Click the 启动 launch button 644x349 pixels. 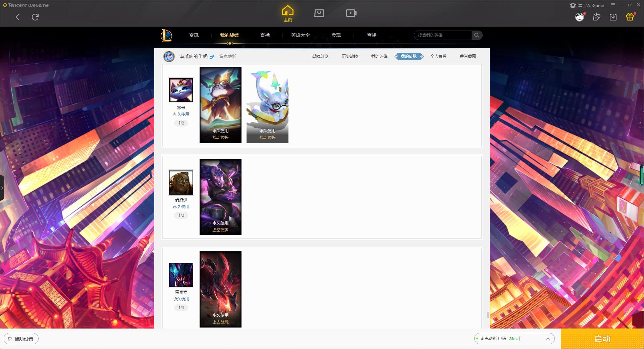coord(602,339)
